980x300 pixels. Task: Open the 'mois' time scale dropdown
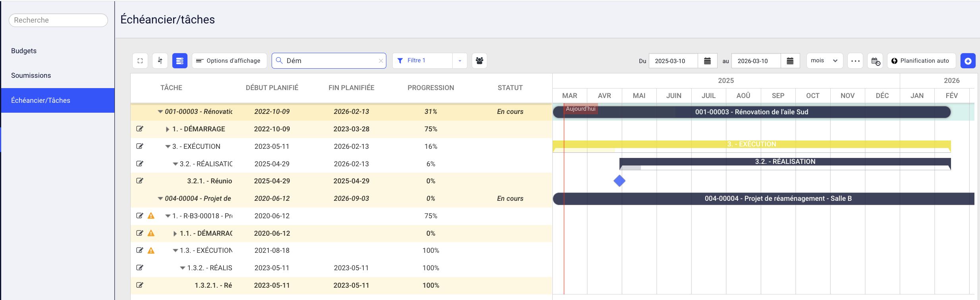(x=824, y=61)
